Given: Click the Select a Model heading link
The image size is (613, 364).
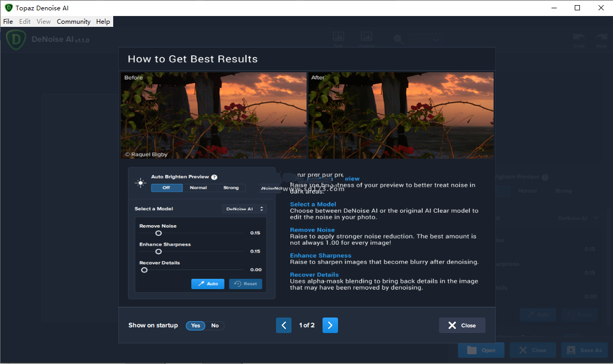Looking at the screenshot, I should pyautogui.click(x=313, y=204).
